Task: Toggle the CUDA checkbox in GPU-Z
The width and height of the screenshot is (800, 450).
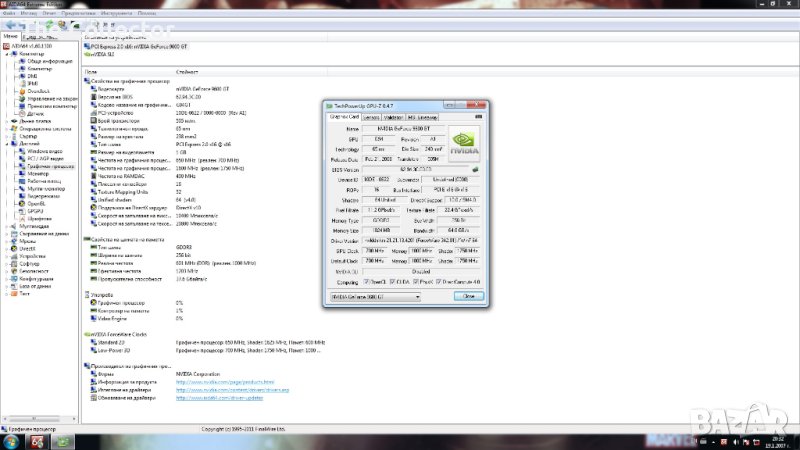Action: pos(389,284)
